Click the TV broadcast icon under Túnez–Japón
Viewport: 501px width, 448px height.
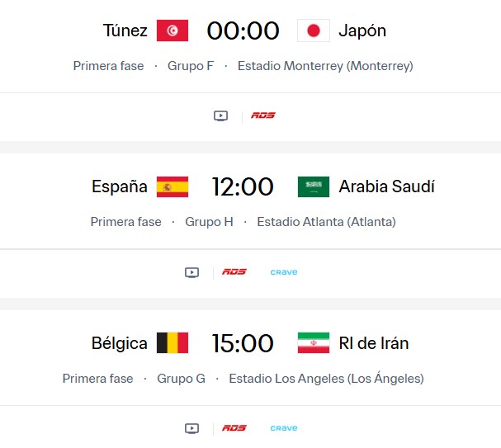tap(220, 116)
